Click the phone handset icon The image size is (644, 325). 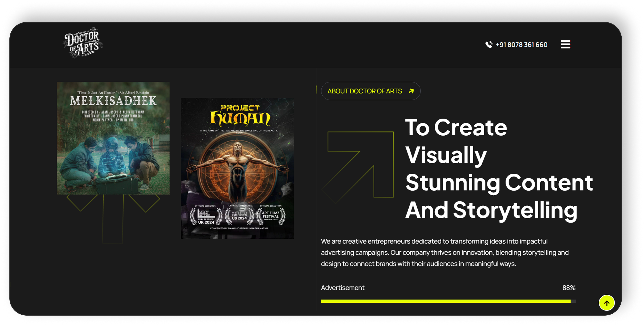(x=489, y=45)
